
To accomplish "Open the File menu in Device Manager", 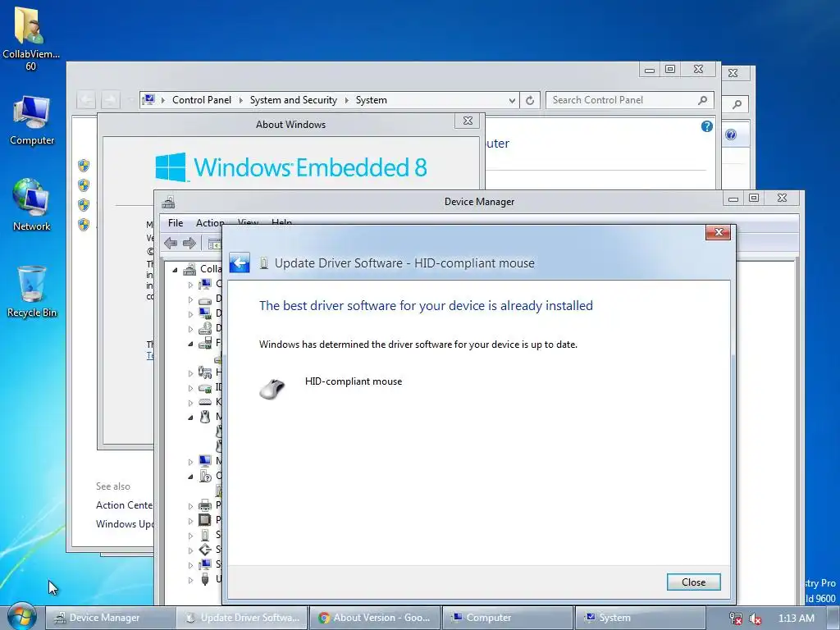I will pyautogui.click(x=176, y=223).
